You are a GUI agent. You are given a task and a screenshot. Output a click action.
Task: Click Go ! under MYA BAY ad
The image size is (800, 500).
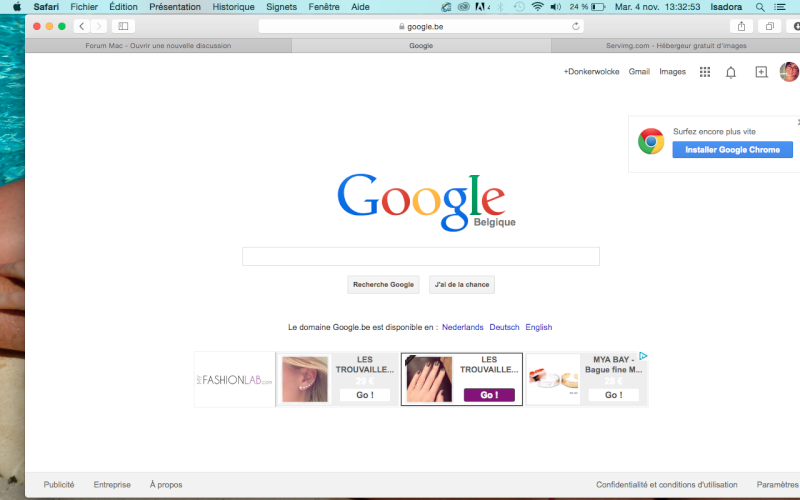(614, 395)
